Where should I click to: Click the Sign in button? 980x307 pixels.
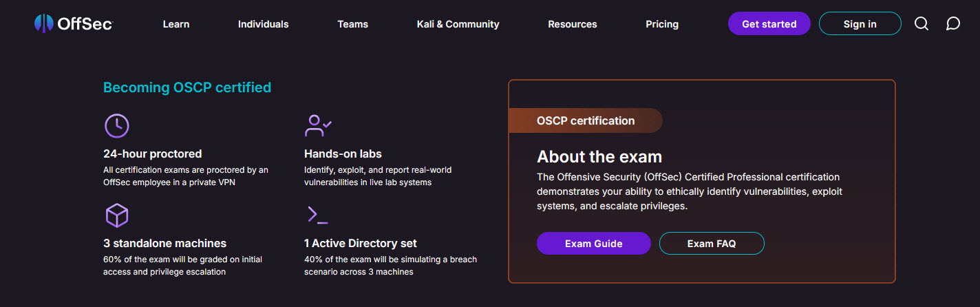860,23
